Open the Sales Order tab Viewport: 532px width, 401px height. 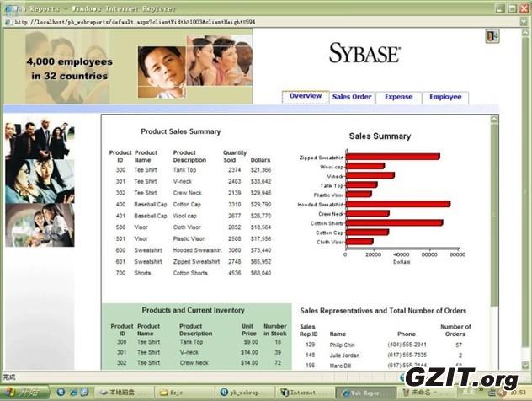(x=352, y=97)
